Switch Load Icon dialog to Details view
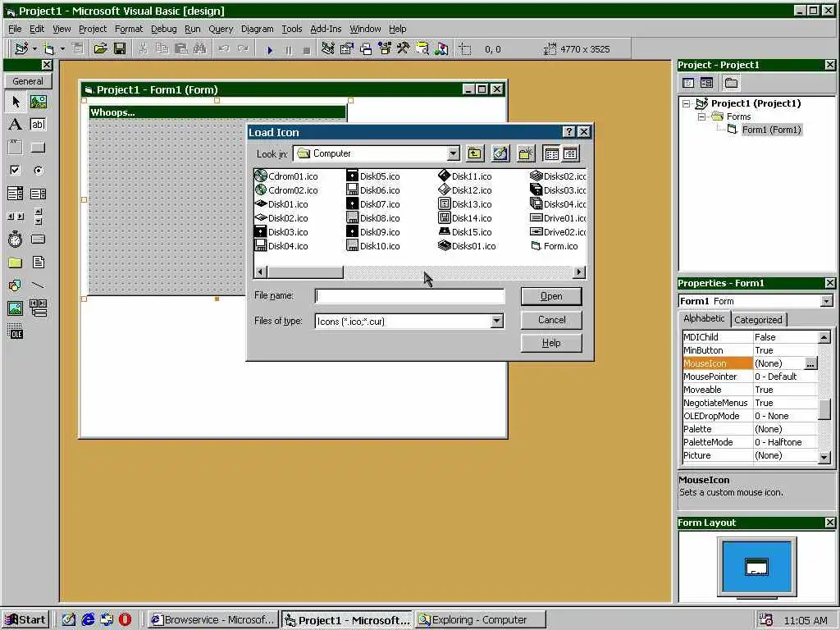Image resolution: width=840 pixels, height=630 pixels. point(570,153)
